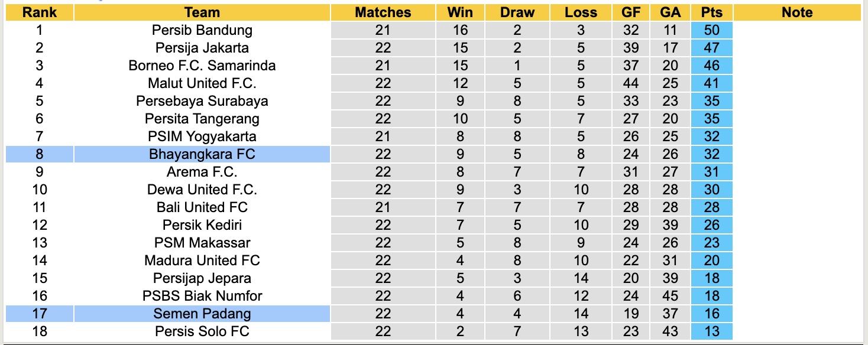Viewport: 868px width, 345px height.
Task: Click the Note column header
Action: 797,12
